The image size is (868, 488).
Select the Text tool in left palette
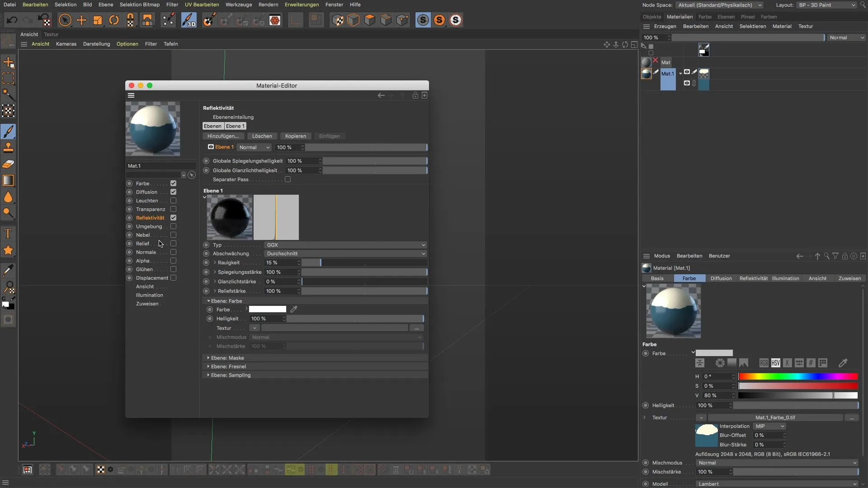pos(8,234)
